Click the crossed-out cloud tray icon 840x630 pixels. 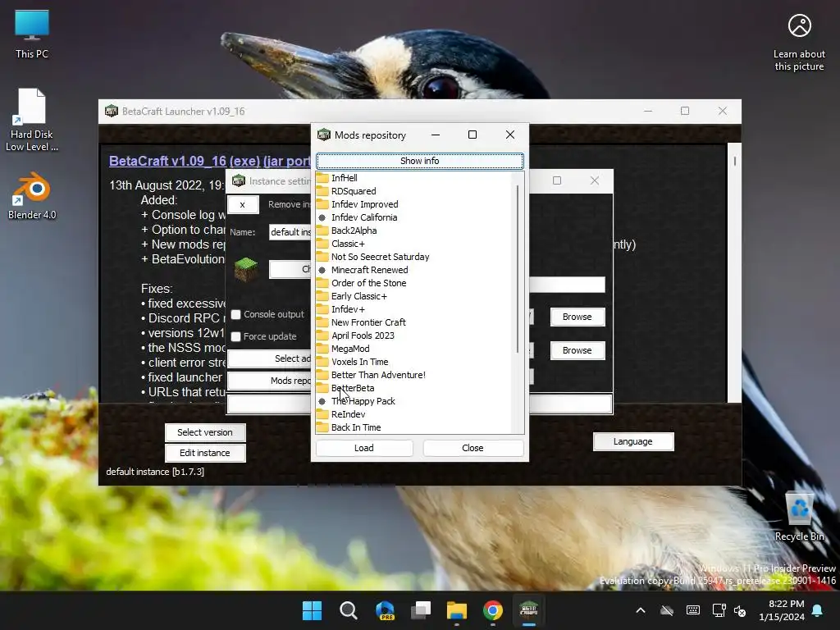point(667,610)
